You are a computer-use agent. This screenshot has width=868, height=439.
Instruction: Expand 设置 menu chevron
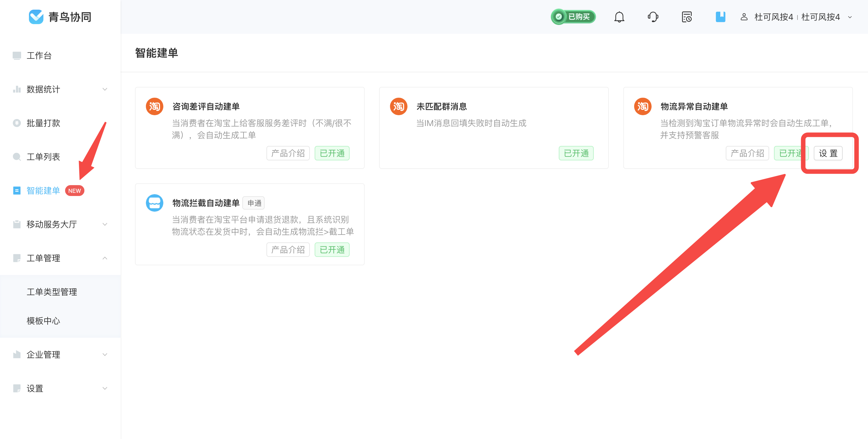[105, 388]
